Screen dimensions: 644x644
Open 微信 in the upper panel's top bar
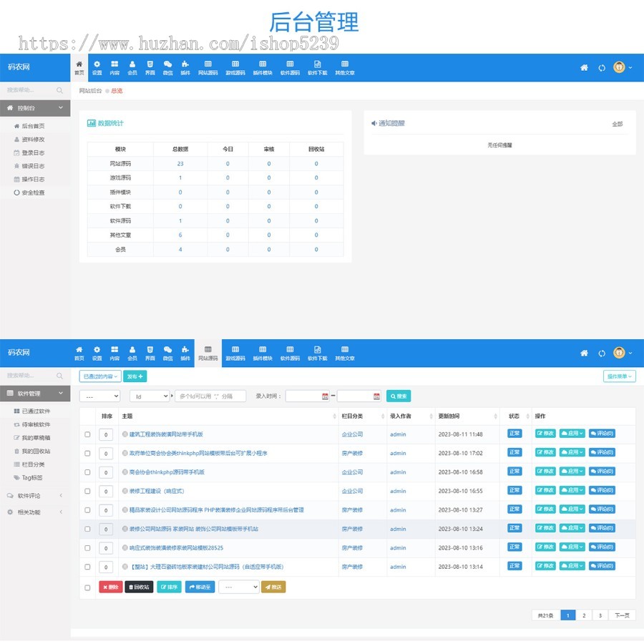167,68
